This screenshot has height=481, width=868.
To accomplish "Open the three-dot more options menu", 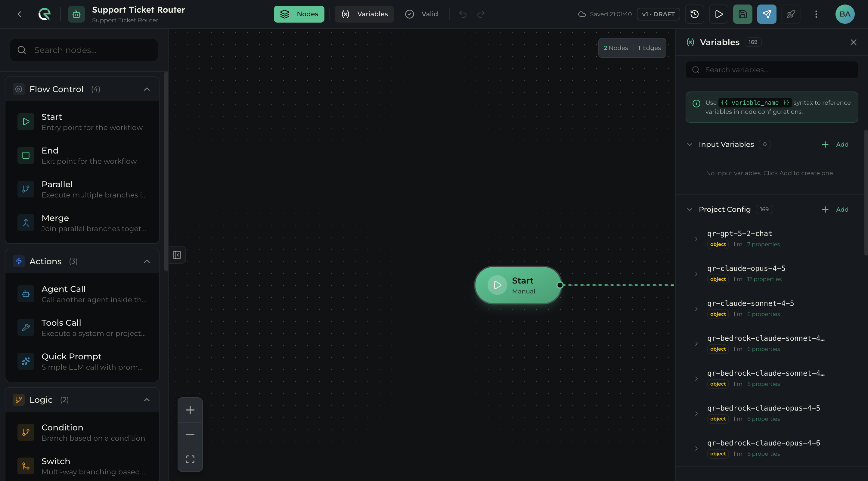I will point(816,14).
